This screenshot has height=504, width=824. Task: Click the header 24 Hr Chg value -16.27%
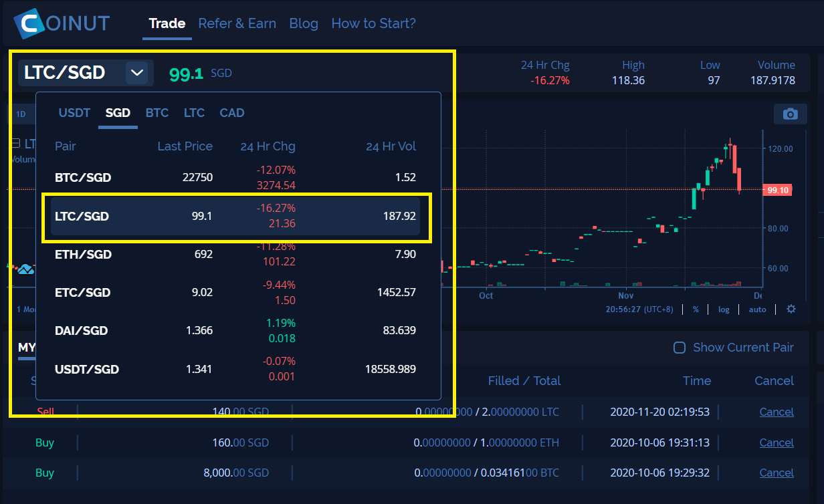click(x=550, y=81)
